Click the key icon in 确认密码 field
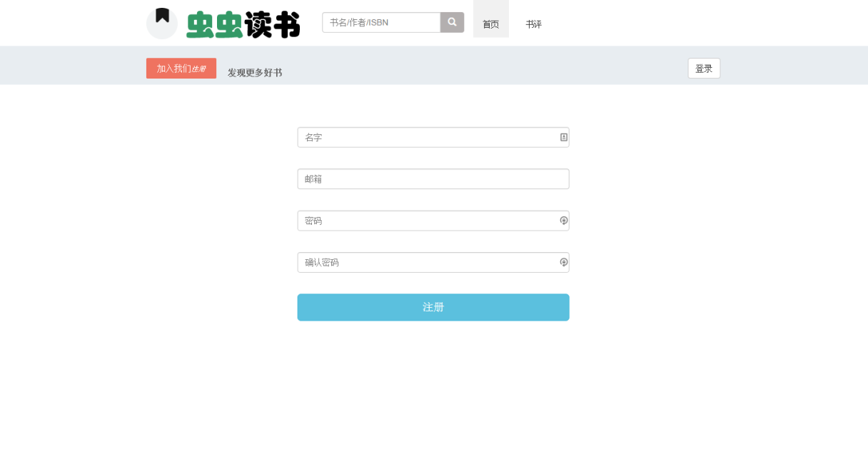Viewport: 868px width, 457px height. point(563,263)
